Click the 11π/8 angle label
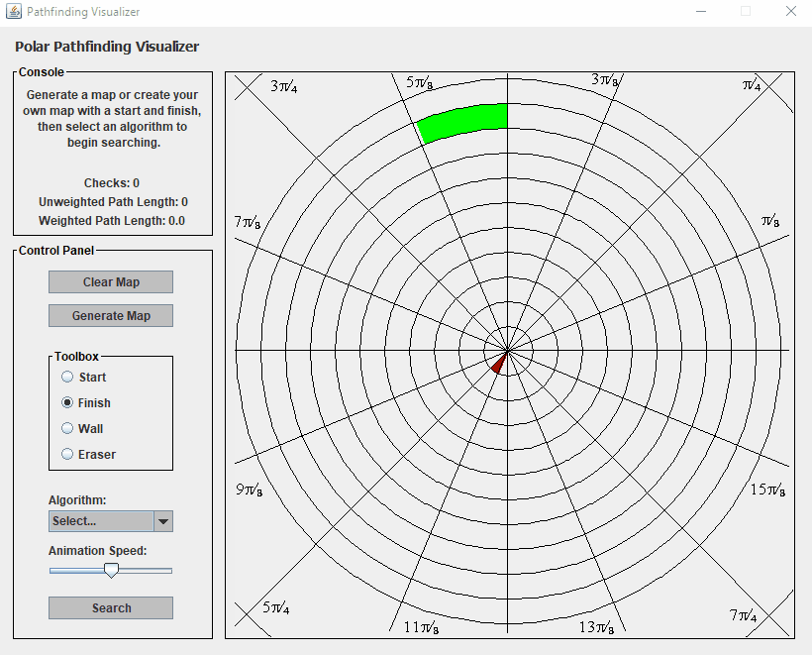The image size is (812, 655). (422, 627)
